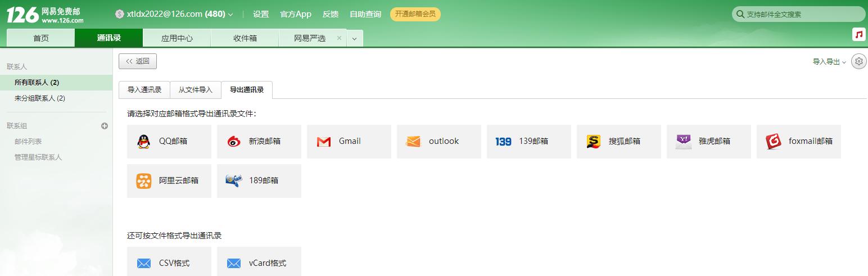Image resolution: width=868 pixels, height=276 pixels.
Task: Open the 收件箱 tab
Action: pyautogui.click(x=245, y=38)
